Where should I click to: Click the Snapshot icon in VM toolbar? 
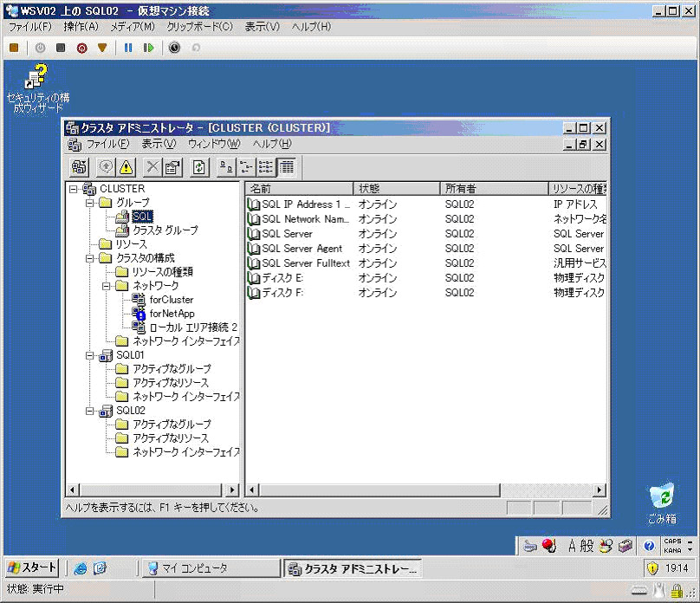[x=174, y=48]
